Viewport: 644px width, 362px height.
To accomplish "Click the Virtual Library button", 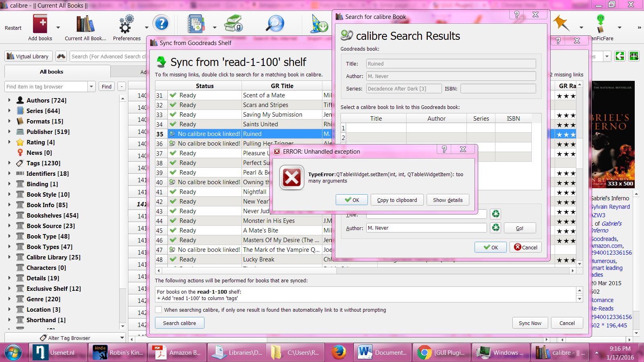I will coord(28,56).
